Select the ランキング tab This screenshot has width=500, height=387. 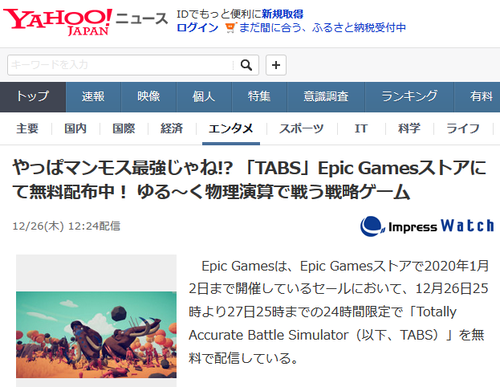(409, 97)
